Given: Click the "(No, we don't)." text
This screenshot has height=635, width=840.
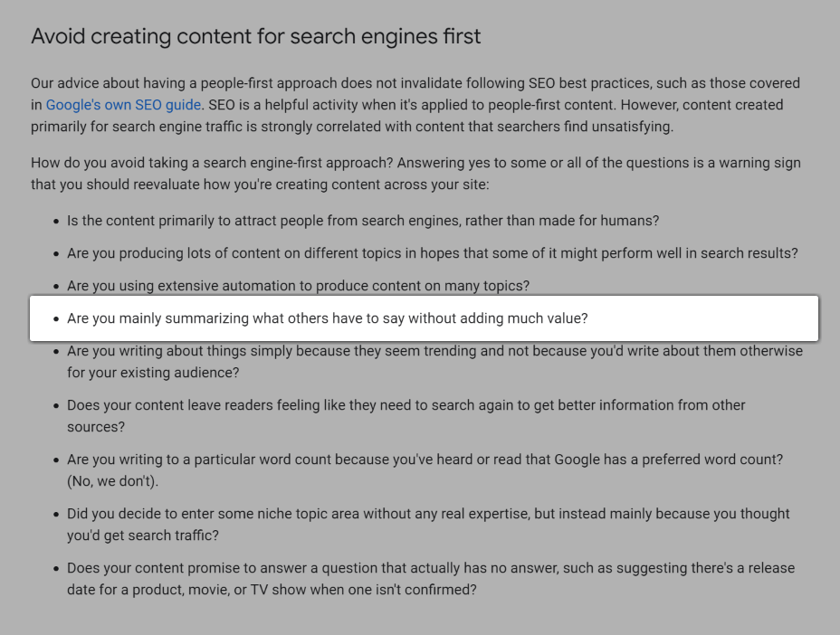Looking at the screenshot, I should coord(112,481).
